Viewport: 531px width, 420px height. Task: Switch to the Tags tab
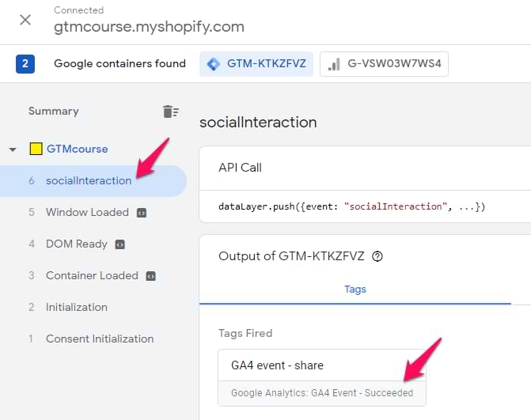click(355, 289)
